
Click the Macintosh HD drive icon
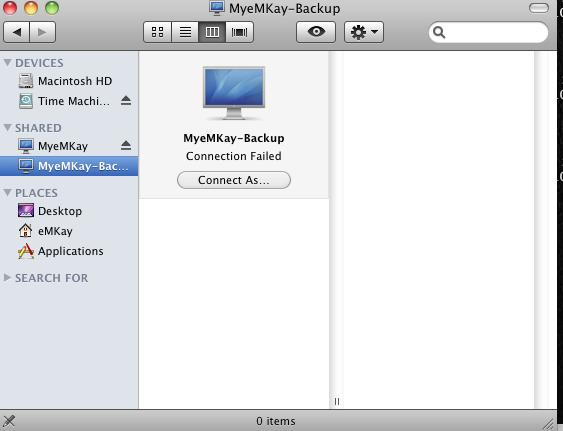[26, 81]
